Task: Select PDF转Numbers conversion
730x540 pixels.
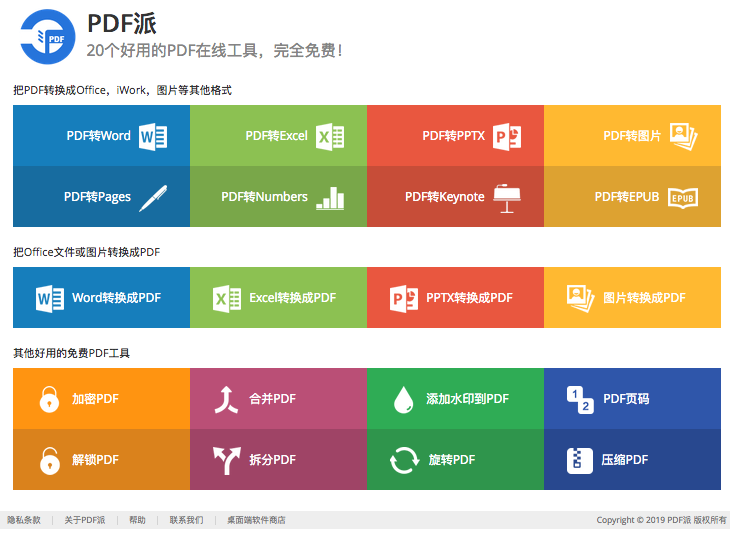Action: coord(278,196)
